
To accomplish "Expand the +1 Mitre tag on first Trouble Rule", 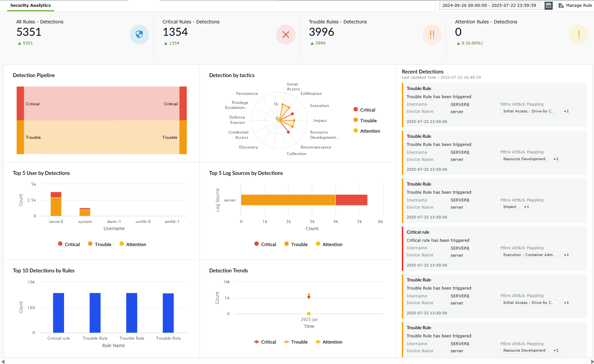I will click(566, 111).
